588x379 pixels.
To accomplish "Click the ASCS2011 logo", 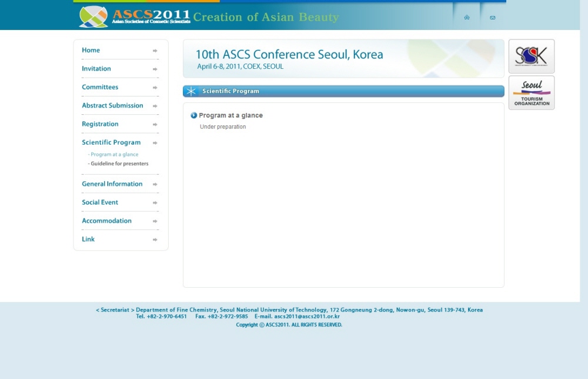I will (x=135, y=17).
